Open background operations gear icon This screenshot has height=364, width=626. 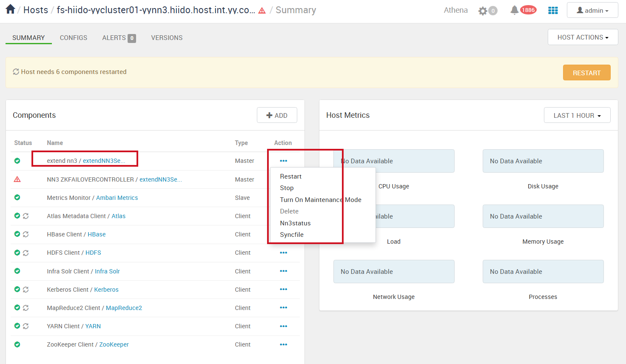pos(483,11)
